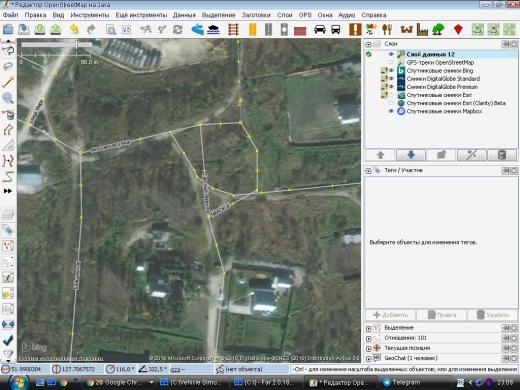
Task: Open the fork and knife food preset
Action: click(x=387, y=30)
